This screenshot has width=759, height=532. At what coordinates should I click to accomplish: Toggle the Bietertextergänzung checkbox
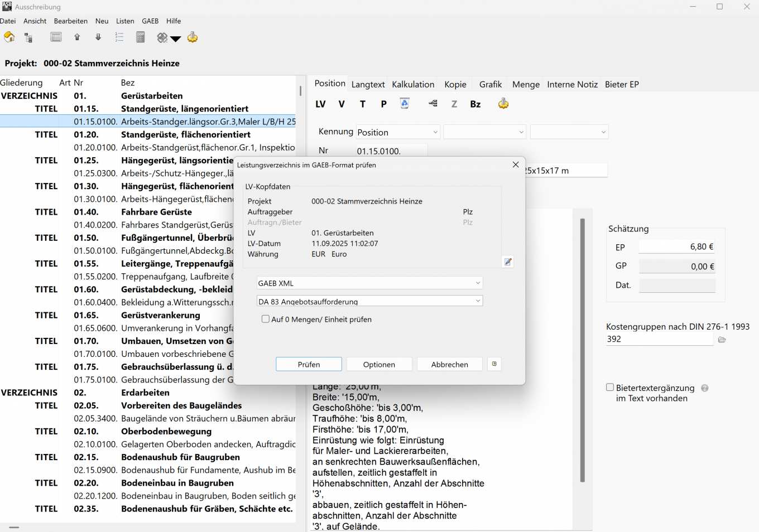point(610,388)
